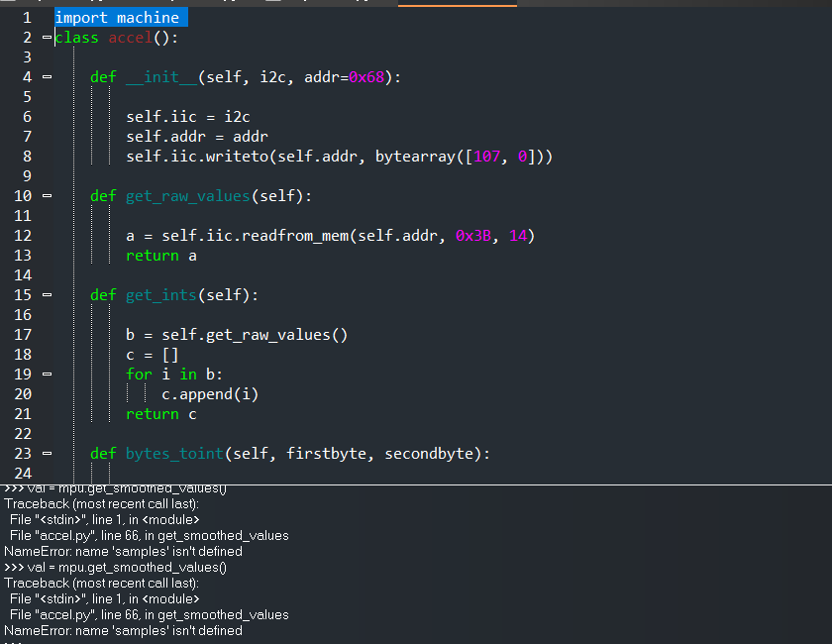Click the 'get_ints' function name

tap(161, 295)
